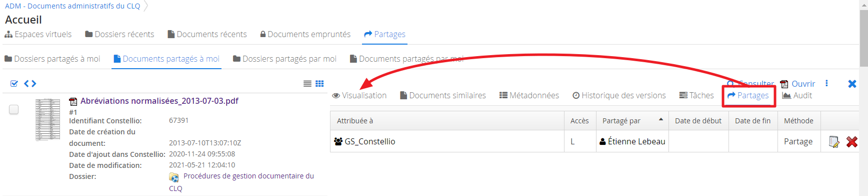Click the Ouvrir button

pyautogui.click(x=797, y=84)
